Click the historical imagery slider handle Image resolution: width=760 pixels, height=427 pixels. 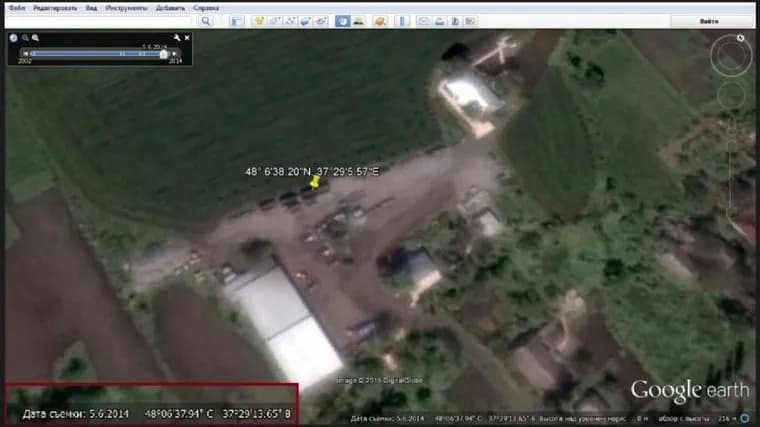point(164,53)
